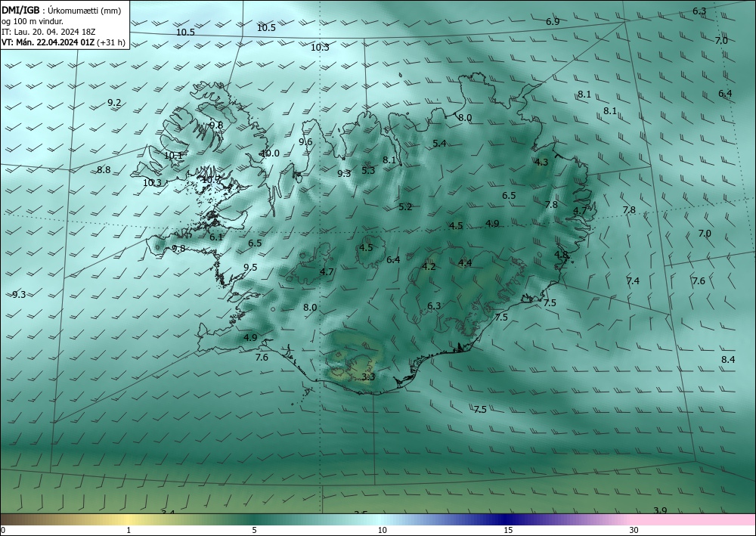Image resolution: width=756 pixels, height=536 pixels.
Task: Click the 'IT: Lau. 20. 04. 2024 18Z' line
Action: tap(48, 32)
